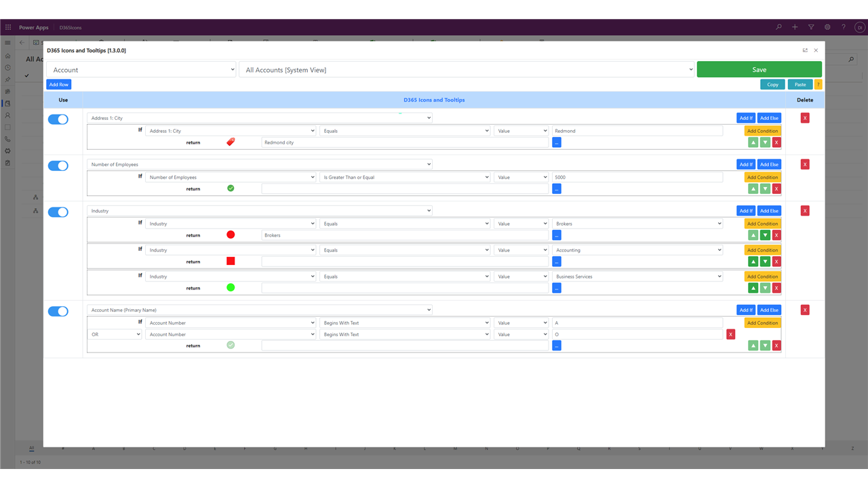Screen dimensions: 868x488
Task: Click the red circle color icon
Action: 231,235
